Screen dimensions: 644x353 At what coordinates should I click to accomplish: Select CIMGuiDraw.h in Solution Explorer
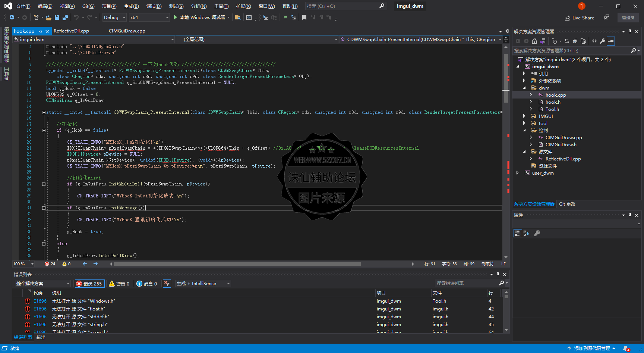tap(561, 144)
